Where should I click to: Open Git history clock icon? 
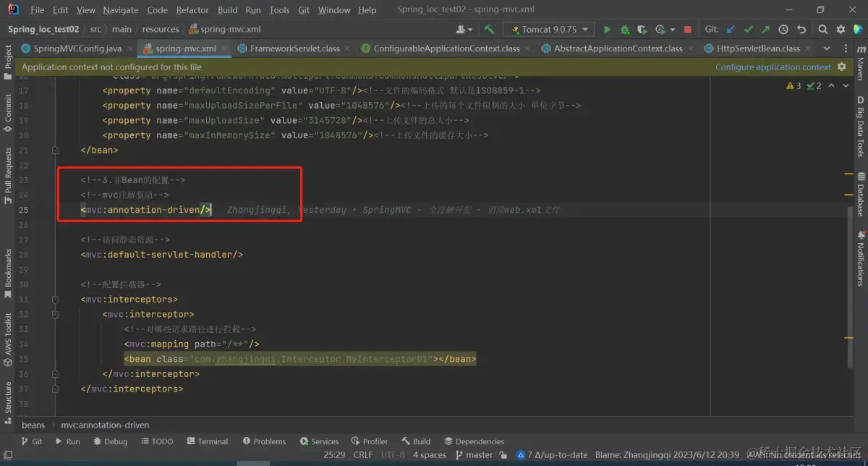pos(783,30)
